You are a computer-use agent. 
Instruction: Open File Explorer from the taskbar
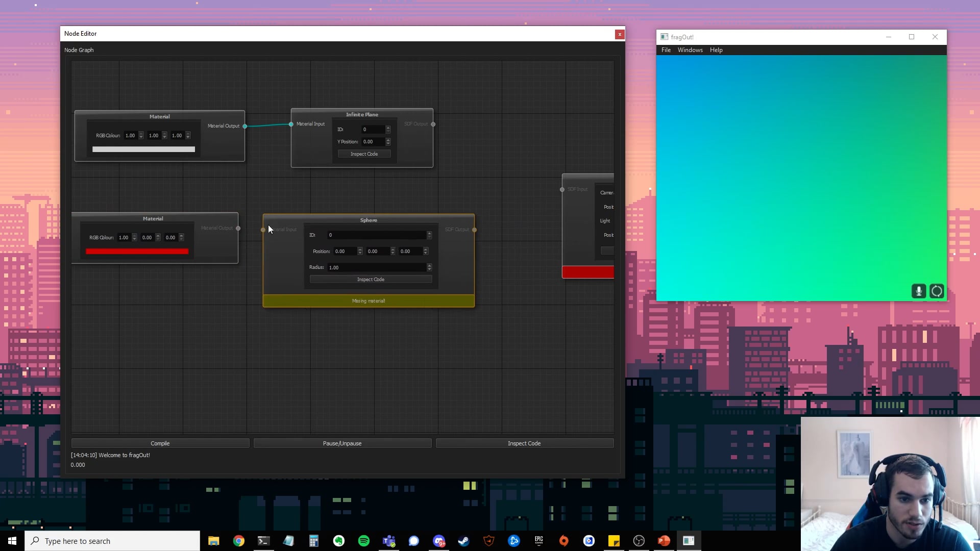(x=213, y=541)
